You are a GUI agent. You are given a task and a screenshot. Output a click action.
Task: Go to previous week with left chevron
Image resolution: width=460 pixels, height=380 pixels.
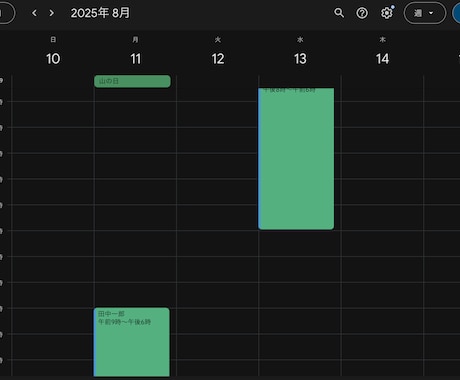click(34, 13)
